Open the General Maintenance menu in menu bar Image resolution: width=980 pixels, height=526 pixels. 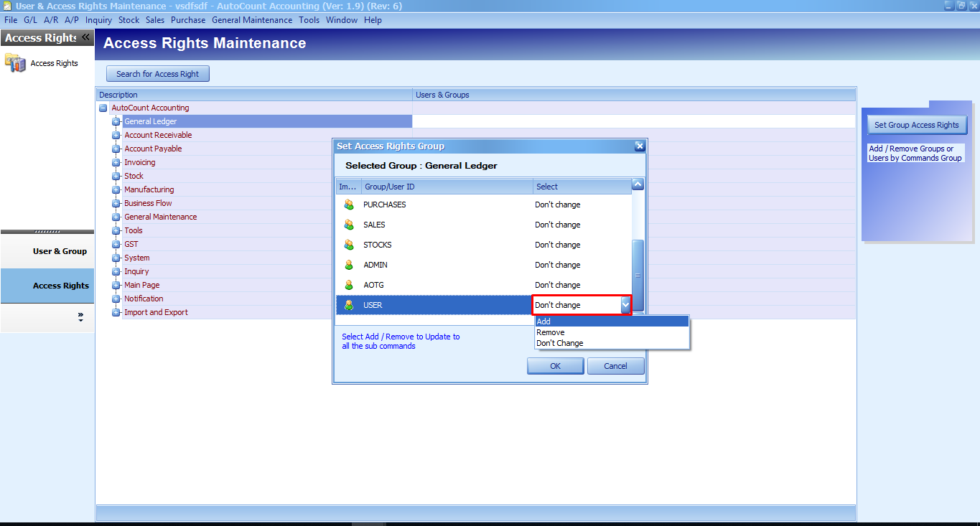point(252,20)
